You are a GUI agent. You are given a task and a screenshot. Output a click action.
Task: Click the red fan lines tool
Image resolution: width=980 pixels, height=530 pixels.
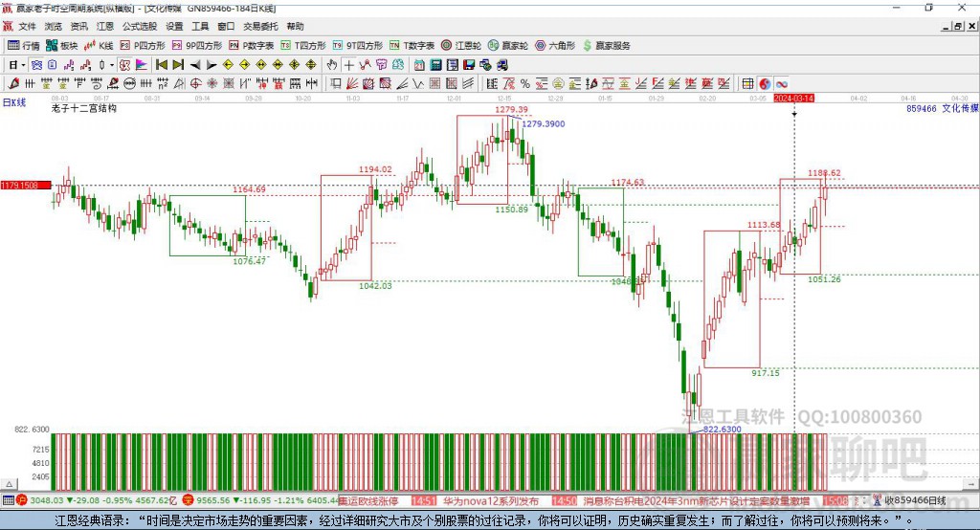click(x=352, y=84)
